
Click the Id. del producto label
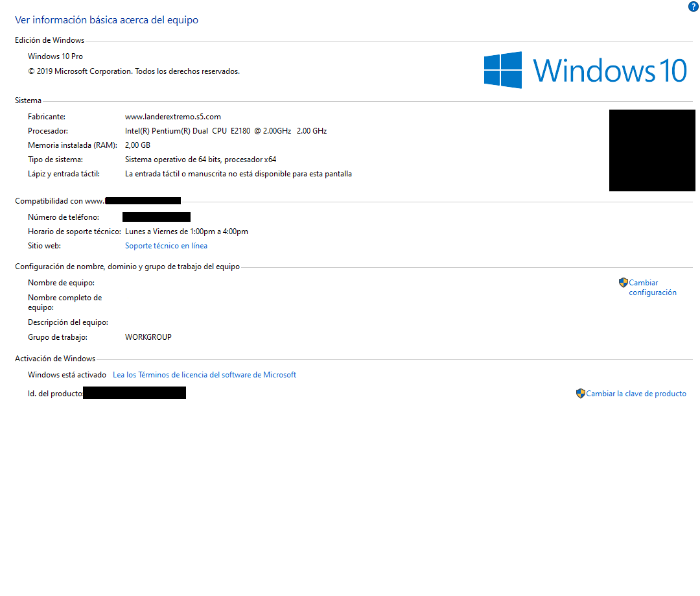point(55,394)
